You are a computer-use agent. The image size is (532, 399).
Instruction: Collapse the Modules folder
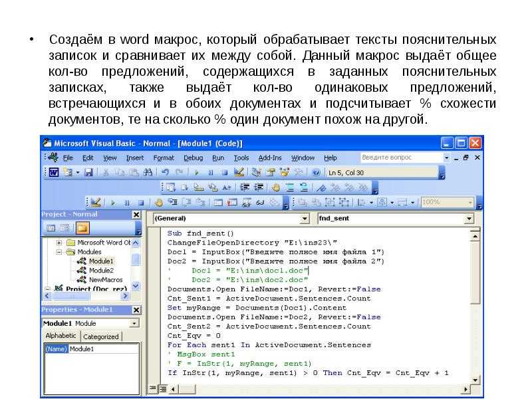coord(59,252)
